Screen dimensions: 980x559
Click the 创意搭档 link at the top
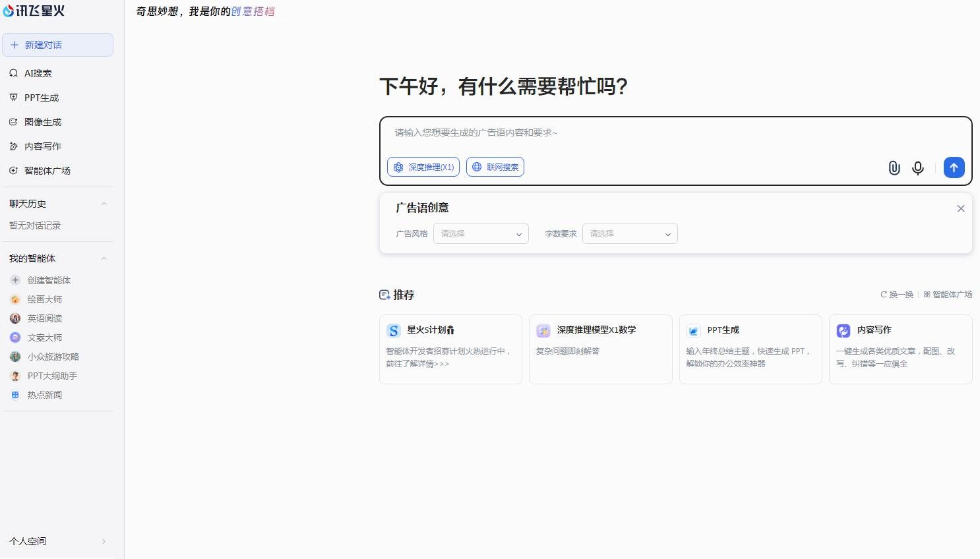(253, 11)
